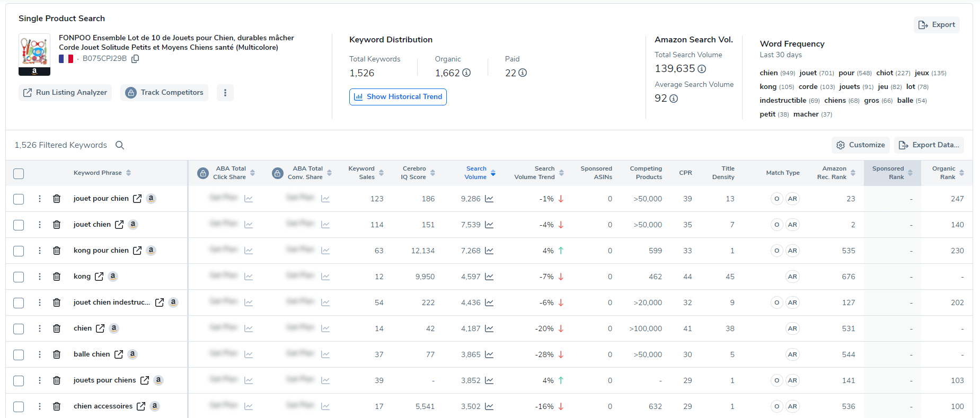Open row options menu for 'chien' keyword
This screenshot has height=418, width=980.
40,328
